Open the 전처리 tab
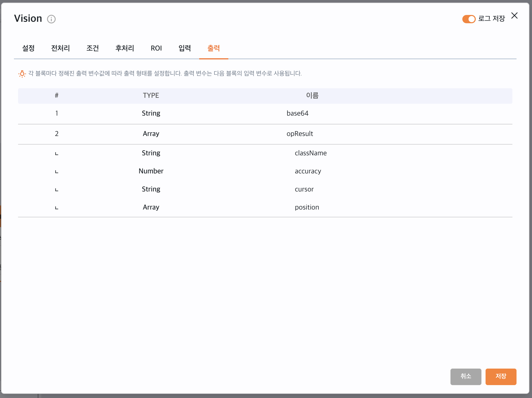The width and height of the screenshot is (532, 398). point(60,48)
